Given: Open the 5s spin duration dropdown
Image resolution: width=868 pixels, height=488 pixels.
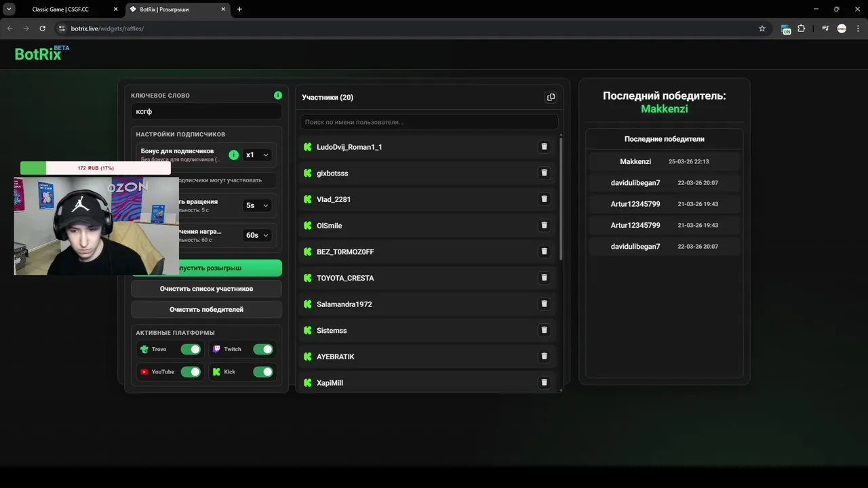Looking at the screenshot, I should [x=257, y=205].
